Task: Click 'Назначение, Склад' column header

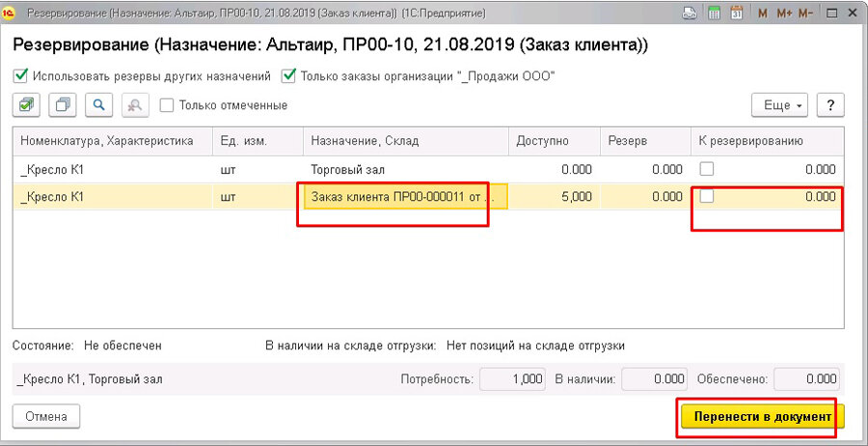Action: [x=406, y=141]
